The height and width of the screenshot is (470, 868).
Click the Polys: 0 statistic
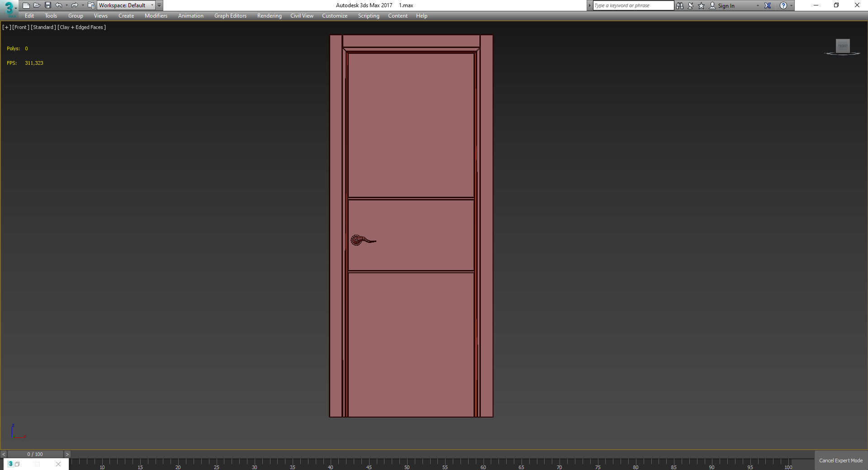coord(17,48)
